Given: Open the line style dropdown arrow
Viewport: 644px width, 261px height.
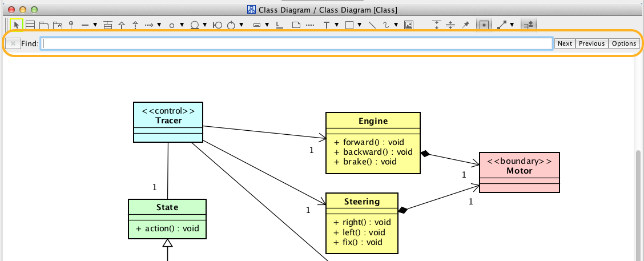Looking at the screenshot, I should 512,25.
